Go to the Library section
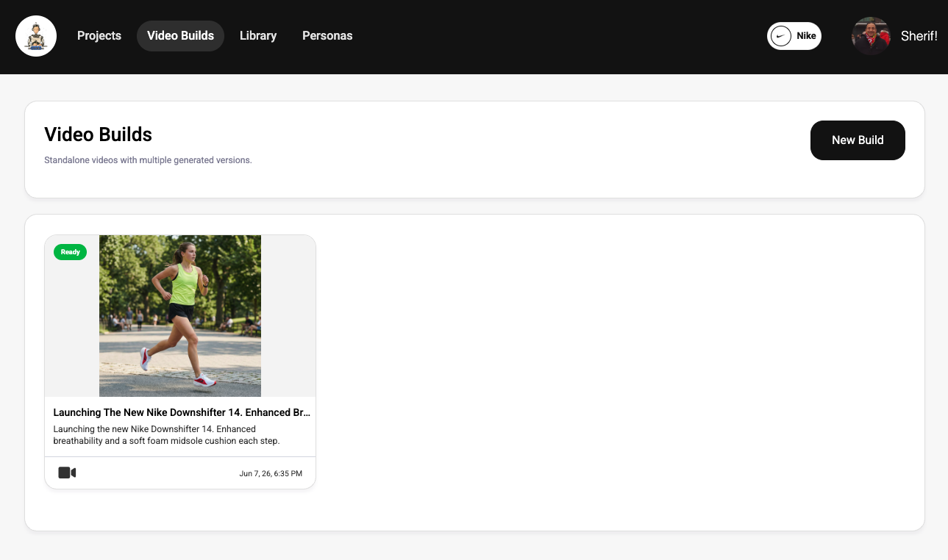948x560 pixels. point(258,36)
